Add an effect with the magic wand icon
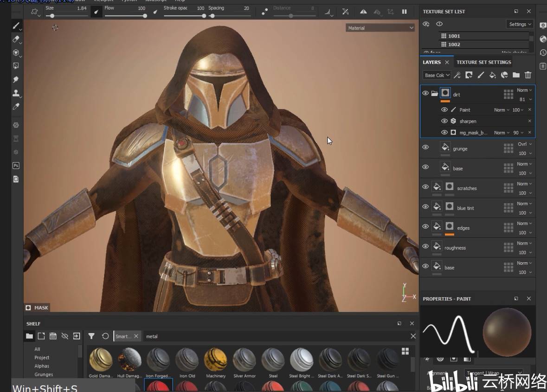Screen dimensions: 547x392 [457, 75]
